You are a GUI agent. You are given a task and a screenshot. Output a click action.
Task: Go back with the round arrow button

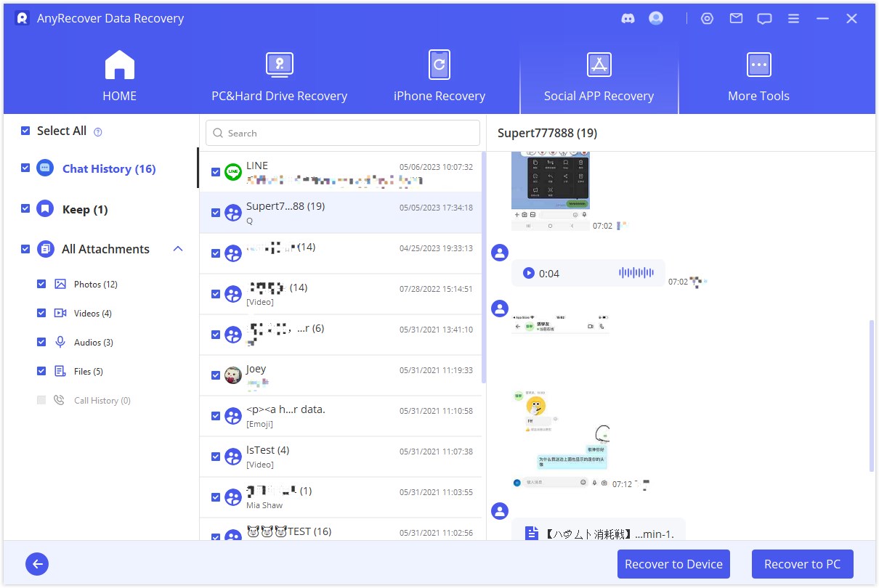pos(37,564)
